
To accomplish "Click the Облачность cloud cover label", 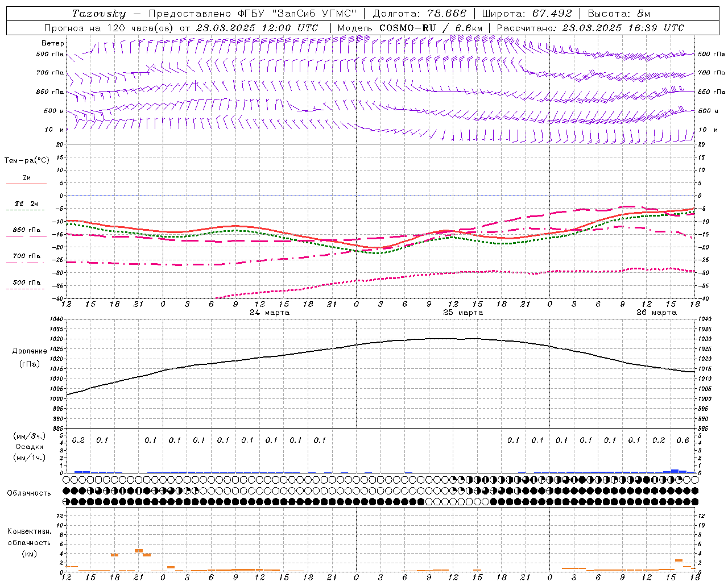I will [28, 493].
